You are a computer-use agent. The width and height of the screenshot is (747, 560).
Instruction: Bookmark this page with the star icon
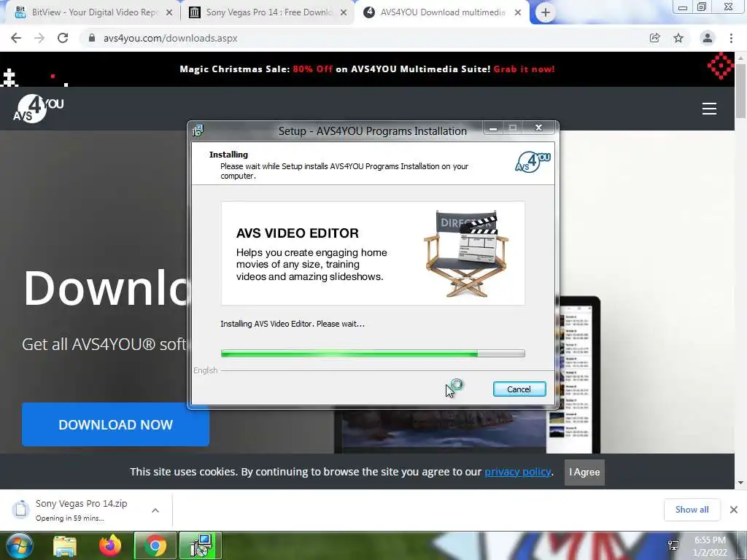pos(678,38)
